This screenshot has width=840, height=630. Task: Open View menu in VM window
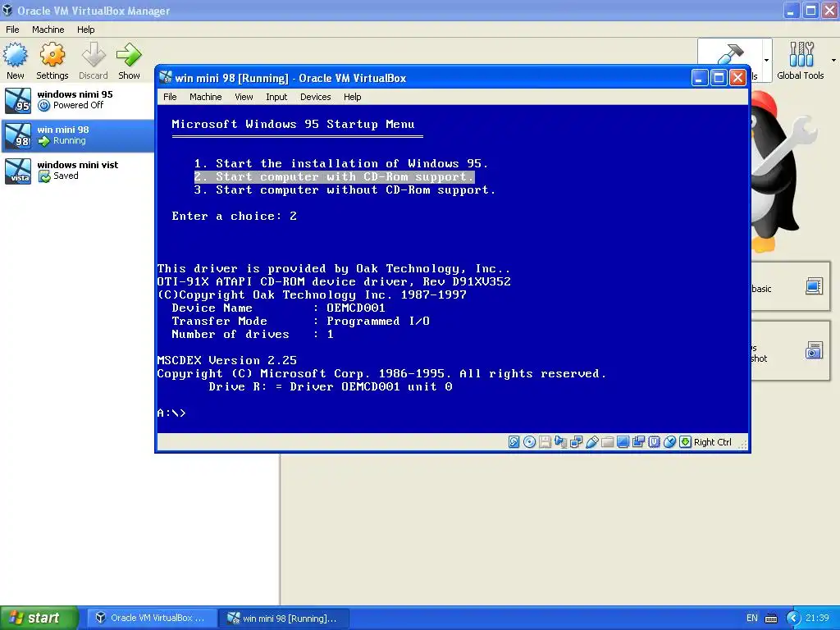(243, 97)
